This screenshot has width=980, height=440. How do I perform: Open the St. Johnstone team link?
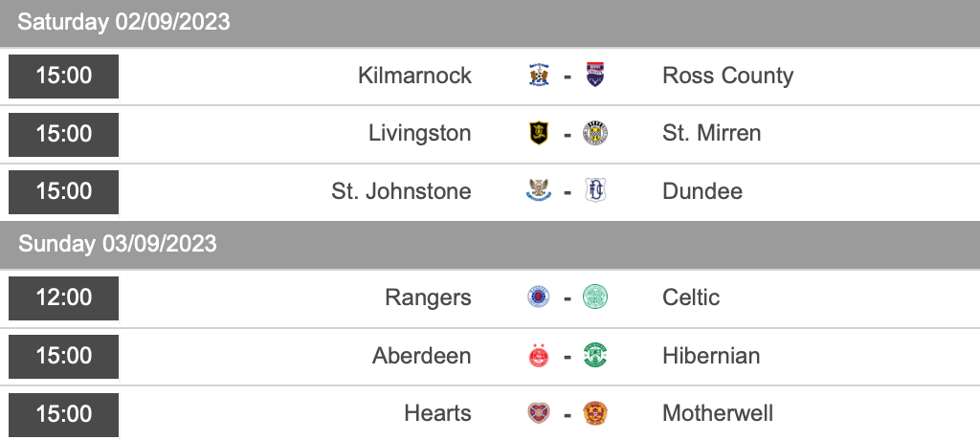click(401, 191)
